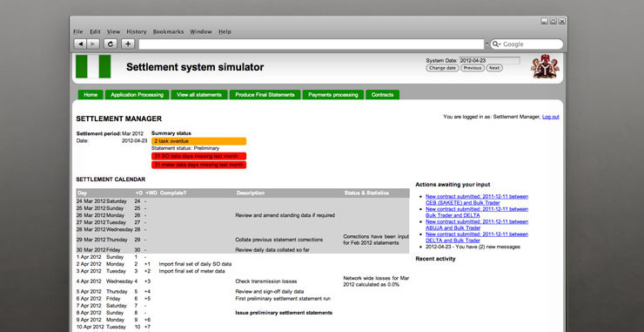644x332 pixels.
Task: Open contract link between DELTA and Bulk Trader
Action: pos(477,237)
